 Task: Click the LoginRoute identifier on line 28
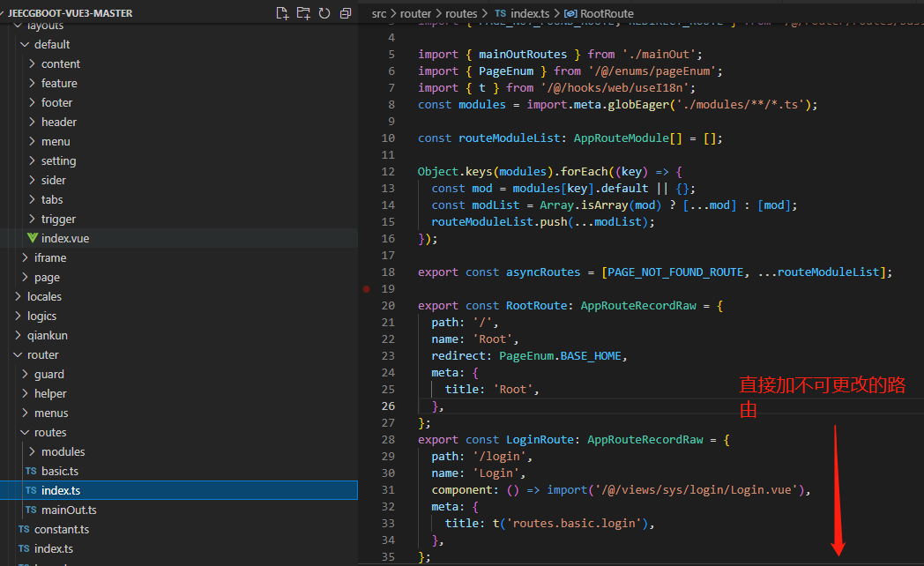tap(540, 440)
